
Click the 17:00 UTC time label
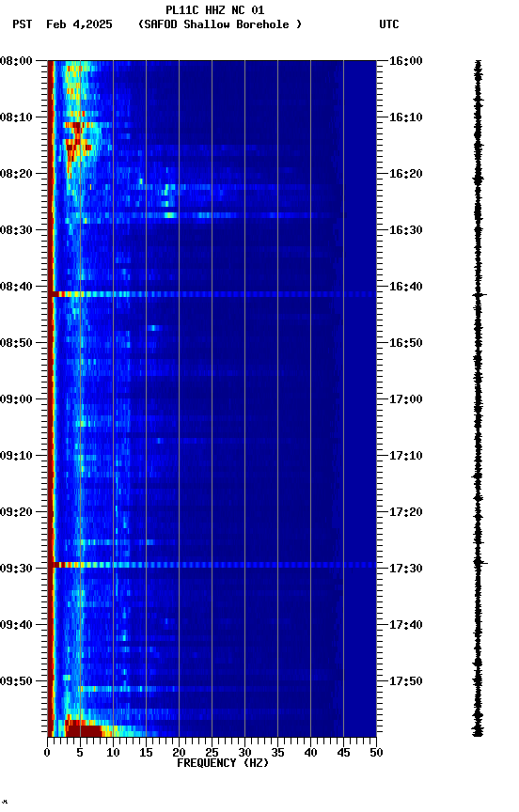coord(405,399)
